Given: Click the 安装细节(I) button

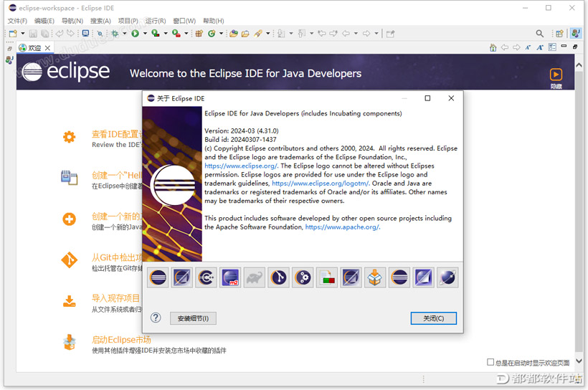Looking at the screenshot, I should click(x=193, y=318).
